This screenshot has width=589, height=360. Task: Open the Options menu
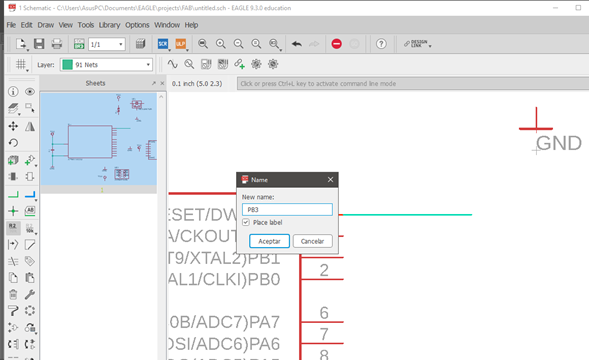pyautogui.click(x=137, y=25)
